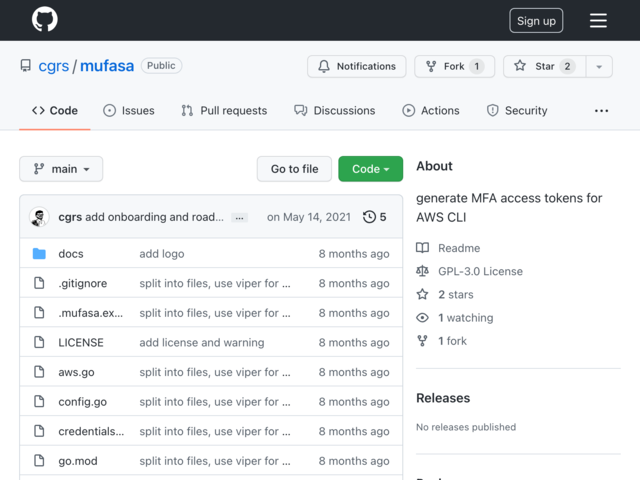Image resolution: width=640 pixels, height=480 pixels.
Task: Open the hamburger navigation menu
Action: (598, 20)
